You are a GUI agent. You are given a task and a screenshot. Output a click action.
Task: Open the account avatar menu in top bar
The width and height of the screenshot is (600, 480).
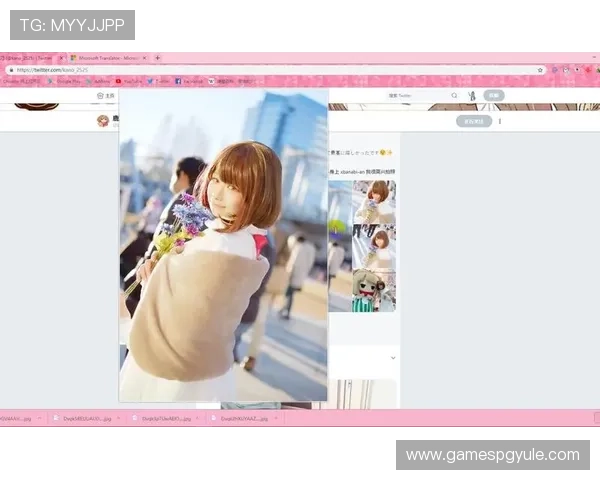point(472,95)
